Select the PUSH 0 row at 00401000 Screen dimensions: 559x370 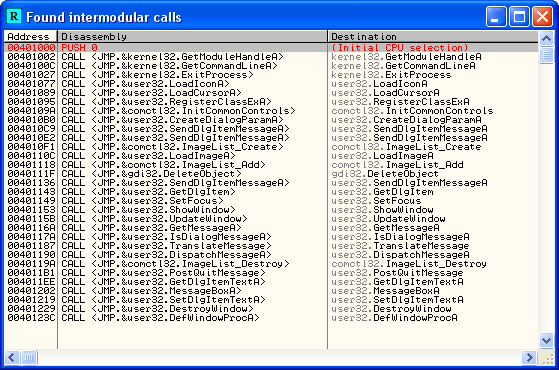point(271,47)
